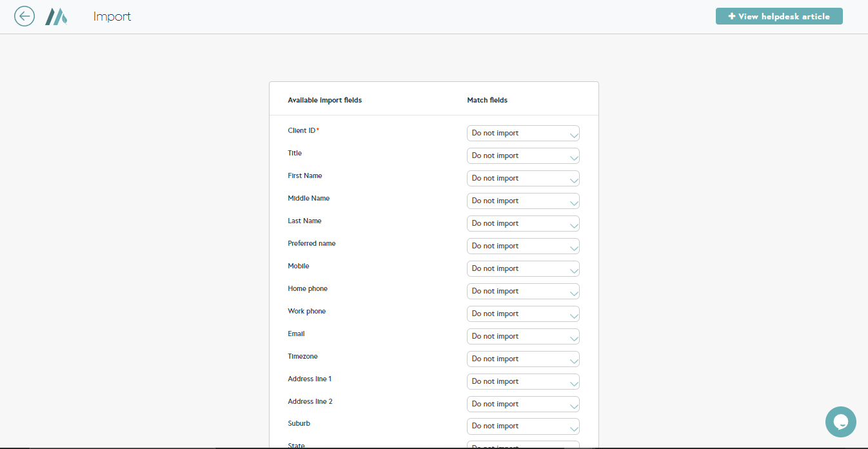The height and width of the screenshot is (449, 868).
Task: Choose a match for the Email field
Action: click(522, 337)
